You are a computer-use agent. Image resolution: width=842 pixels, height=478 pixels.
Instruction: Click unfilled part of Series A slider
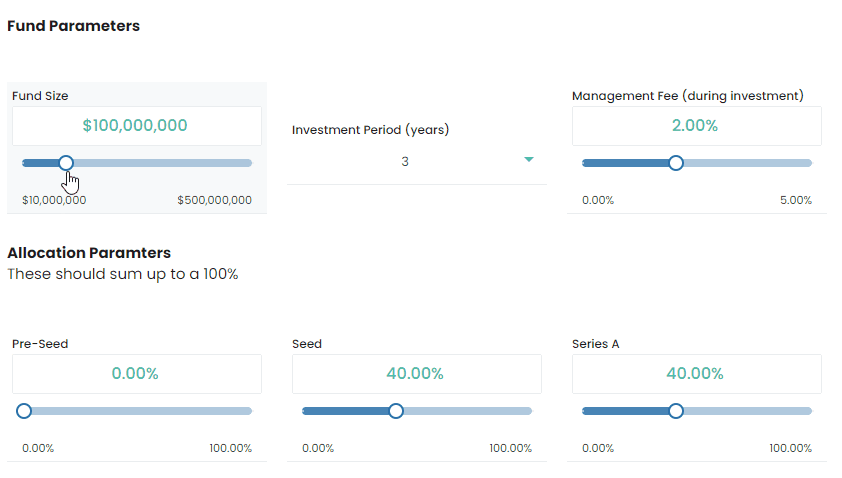[745, 411]
